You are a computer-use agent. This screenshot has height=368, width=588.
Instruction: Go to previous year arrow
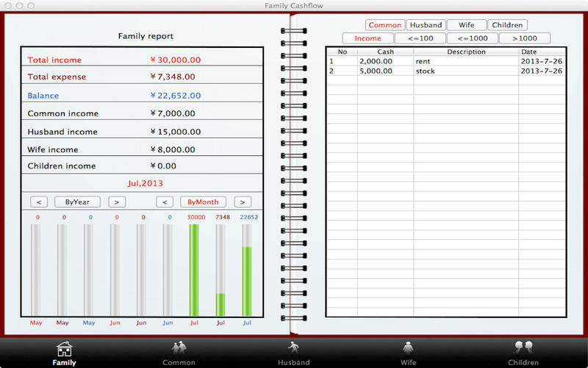39,202
